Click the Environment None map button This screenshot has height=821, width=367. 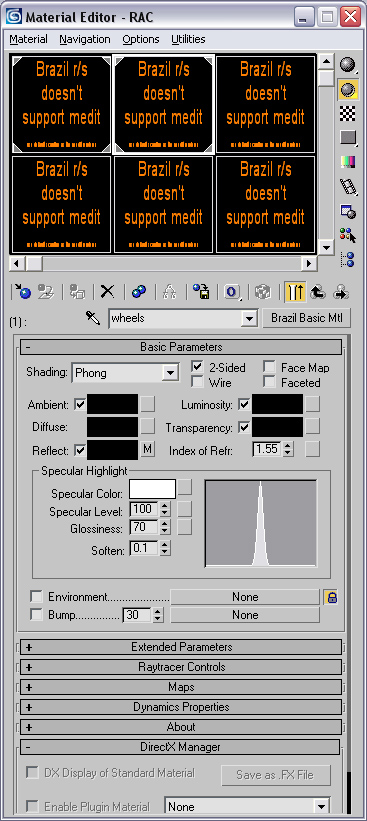245,597
